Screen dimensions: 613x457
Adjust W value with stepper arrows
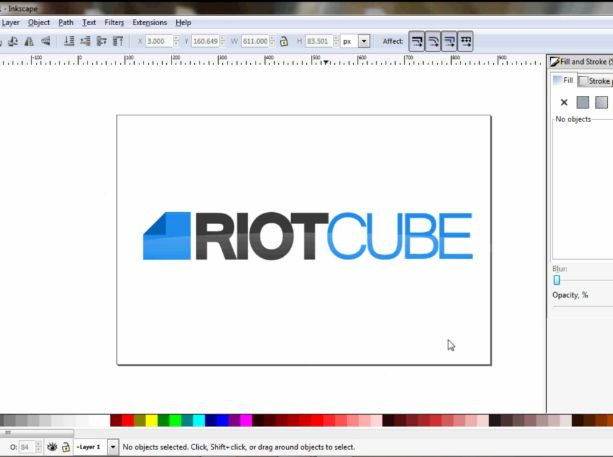click(272, 41)
